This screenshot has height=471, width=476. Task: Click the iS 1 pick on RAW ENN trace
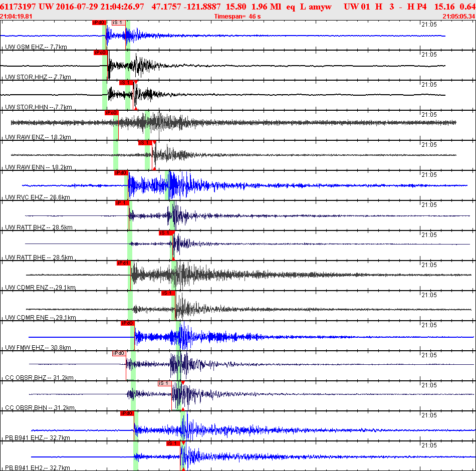pyautogui.click(x=145, y=143)
